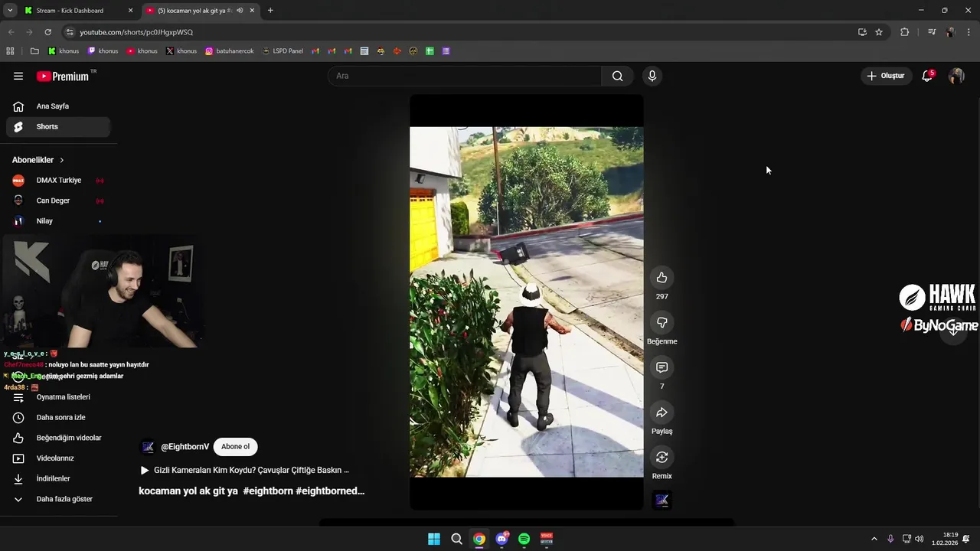This screenshot has width=980, height=551.
Task: Open Daha sonra izle list
Action: 58,418
